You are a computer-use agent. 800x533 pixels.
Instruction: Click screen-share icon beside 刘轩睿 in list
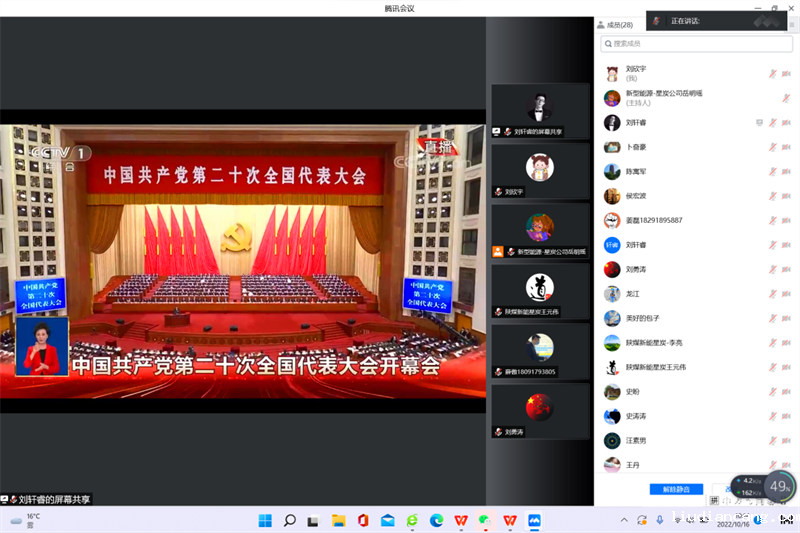(759, 123)
